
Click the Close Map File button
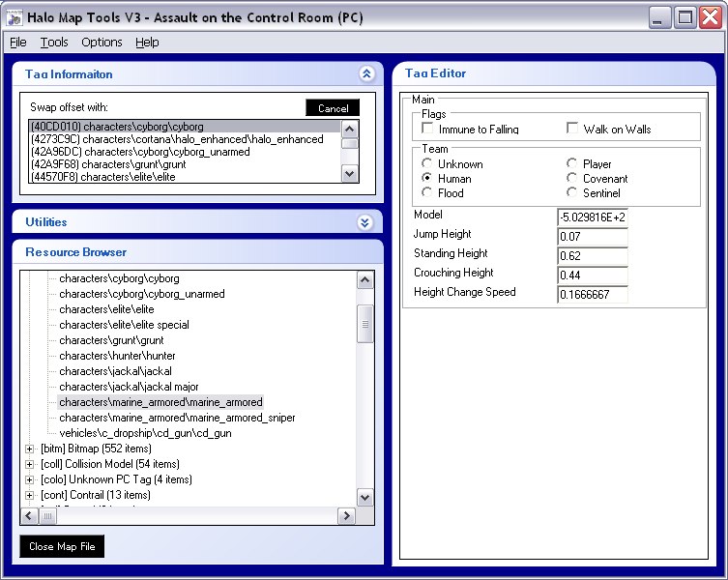(62, 546)
